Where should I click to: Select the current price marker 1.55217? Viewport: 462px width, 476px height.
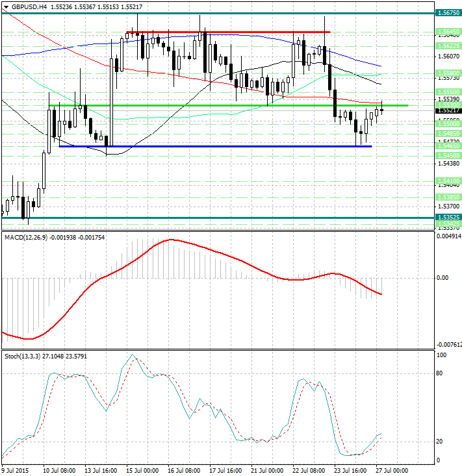coord(449,110)
